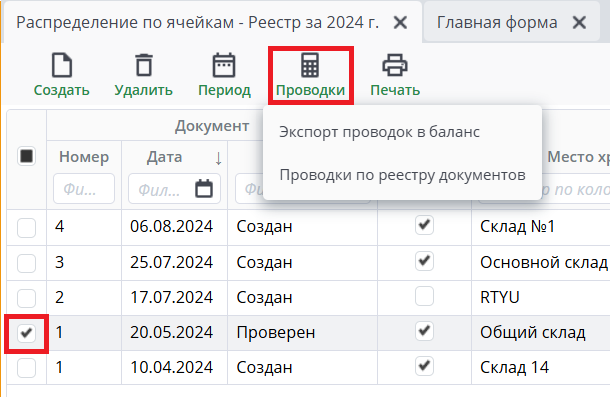Viewport: 610px width, 397px height.
Task: Choose Проводки по реестру документов
Action: click(403, 175)
